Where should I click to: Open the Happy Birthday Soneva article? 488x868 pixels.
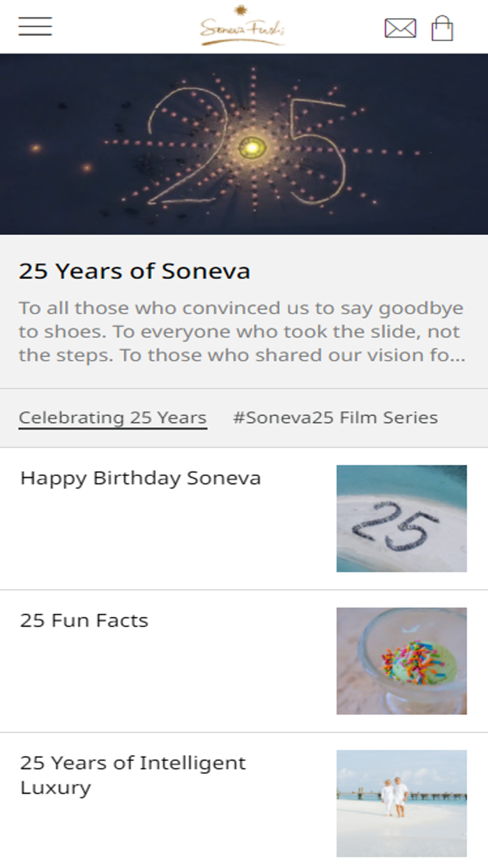141,478
